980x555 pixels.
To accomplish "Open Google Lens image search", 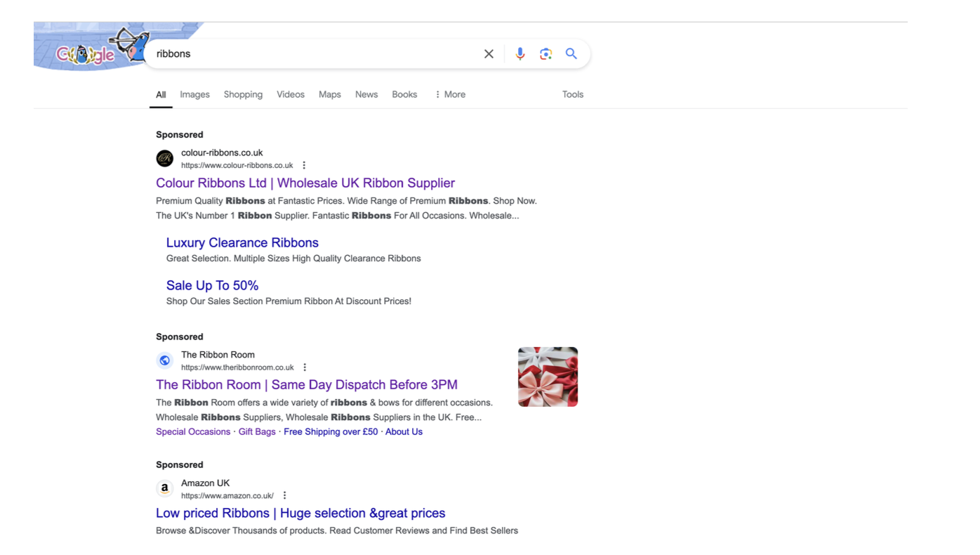I will click(x=545, y=54).
